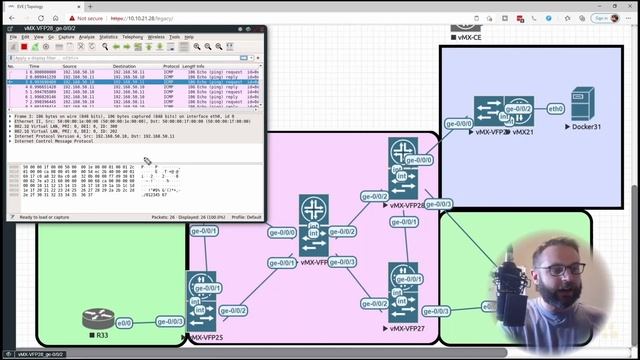The image size is (640, 360).
Task: Find a packet with the magnifier icon
Action: coord(105,47)
